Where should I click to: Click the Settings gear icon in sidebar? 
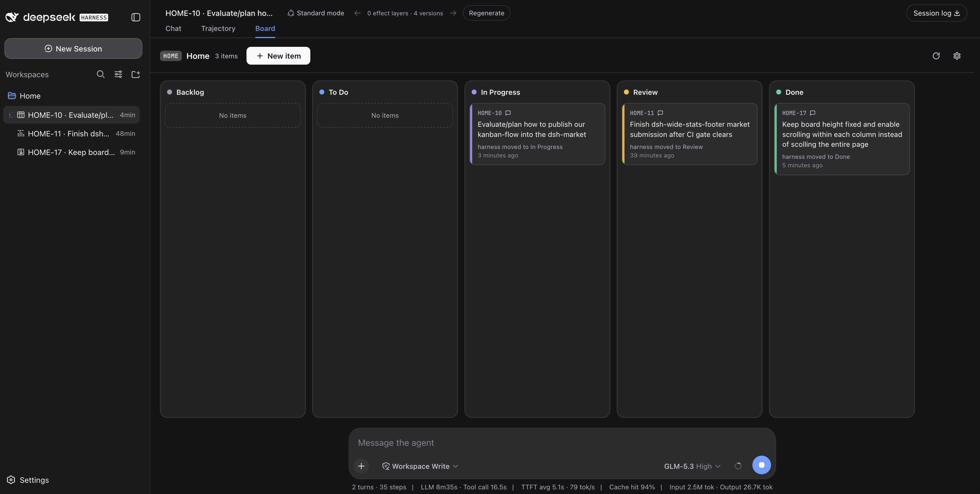pos(11,480)
